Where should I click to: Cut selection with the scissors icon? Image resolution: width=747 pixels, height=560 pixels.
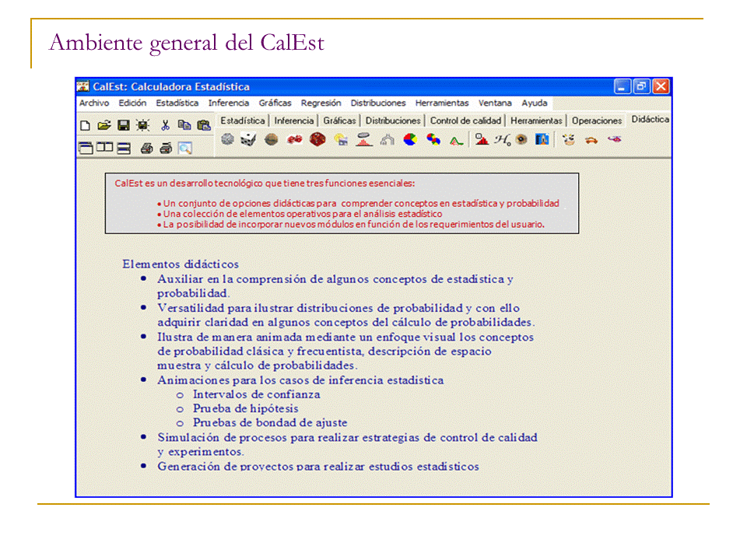pos(165,125)
